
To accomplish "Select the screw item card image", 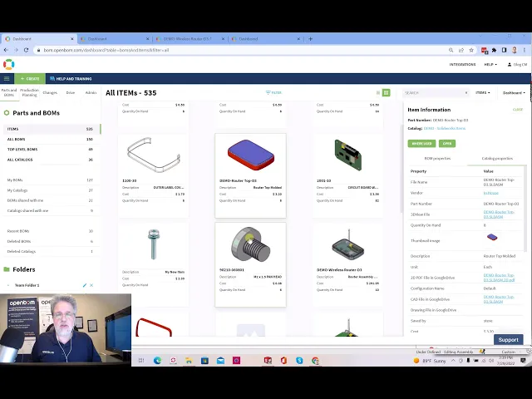I will coord(153,244).
